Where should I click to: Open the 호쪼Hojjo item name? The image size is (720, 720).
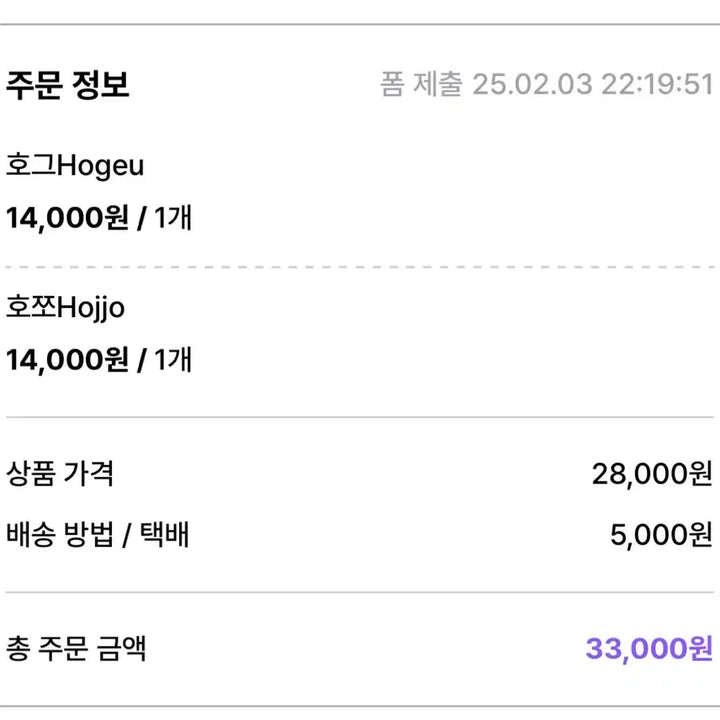click(65, 308)
